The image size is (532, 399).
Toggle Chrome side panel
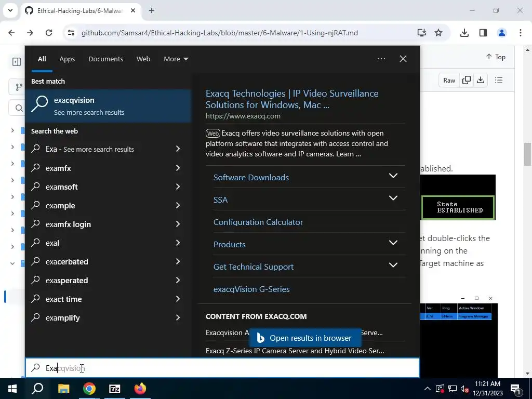tap(483, 33)
